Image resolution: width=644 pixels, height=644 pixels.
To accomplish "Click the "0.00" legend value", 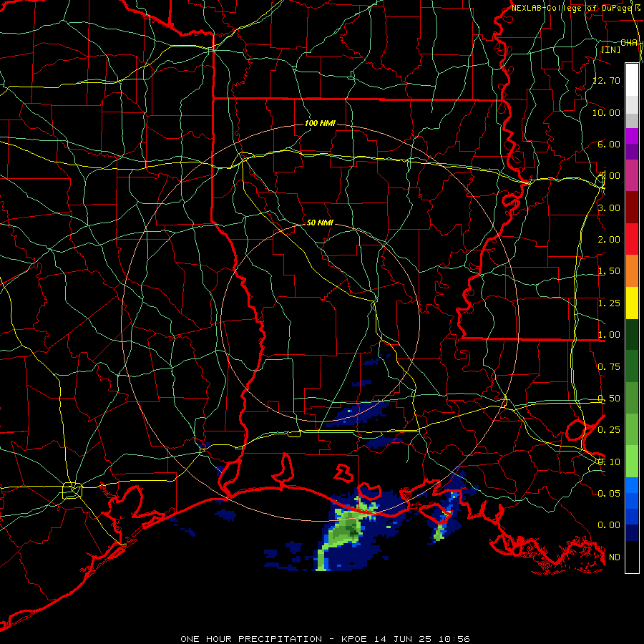I will [609, 525].
